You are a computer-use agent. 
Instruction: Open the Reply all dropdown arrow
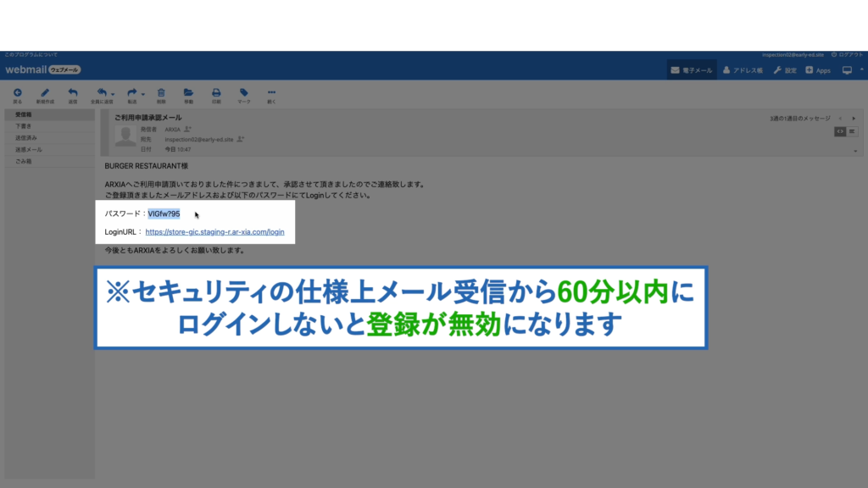tap(113, 94)
